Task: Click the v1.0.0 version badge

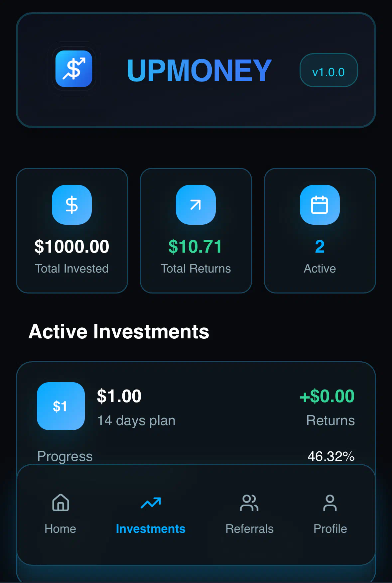Action: (x=328, y=70)
